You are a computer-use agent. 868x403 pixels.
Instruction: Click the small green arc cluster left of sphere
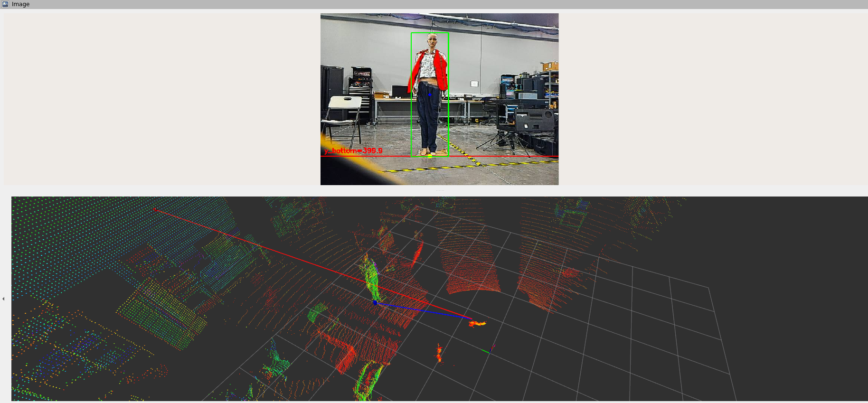coord(316,311)
